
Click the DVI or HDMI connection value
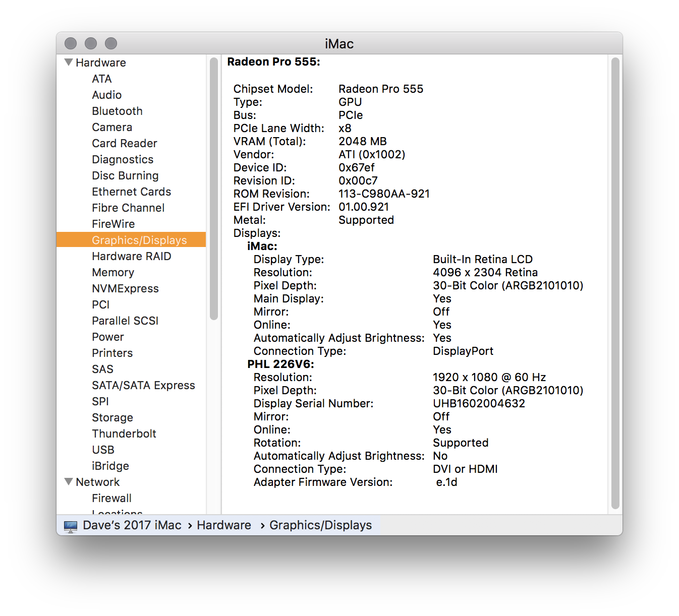coord(465,469)
